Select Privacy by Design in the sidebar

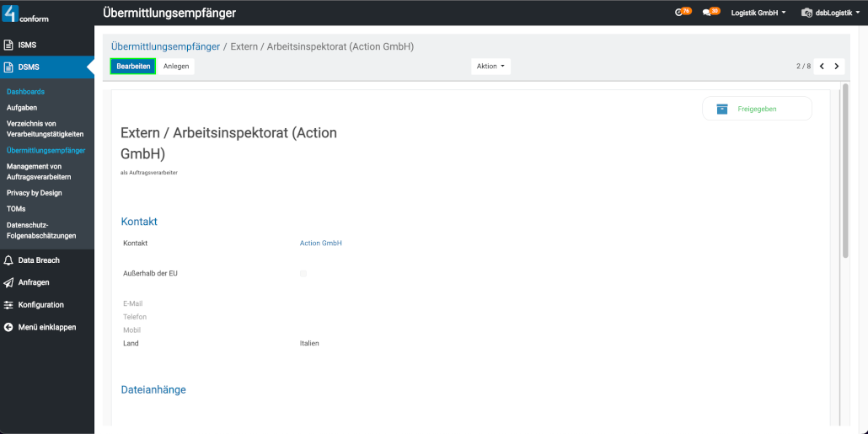click(x=34, y=193)
